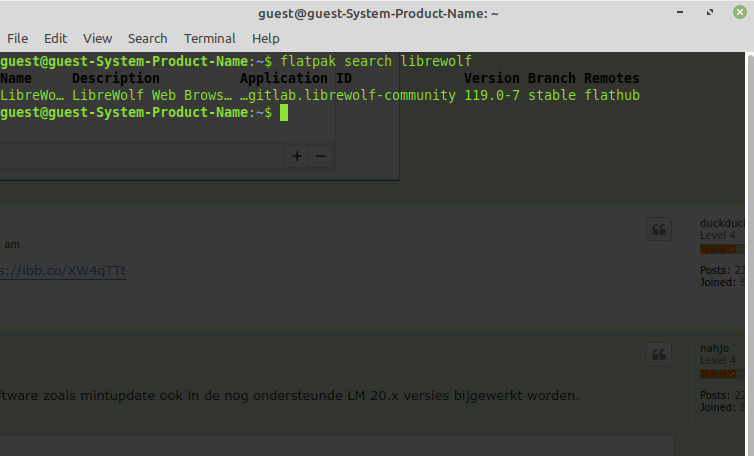Image resolution: width=754 pixels, height=456 pixels.
Task: Click the terminal vertical scrollbar
Action: (x=750, y=254)
